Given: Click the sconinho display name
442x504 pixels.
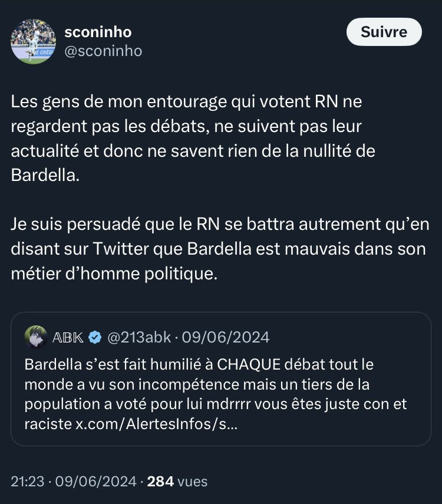Looking at the screenshot, I should point(98,32).
